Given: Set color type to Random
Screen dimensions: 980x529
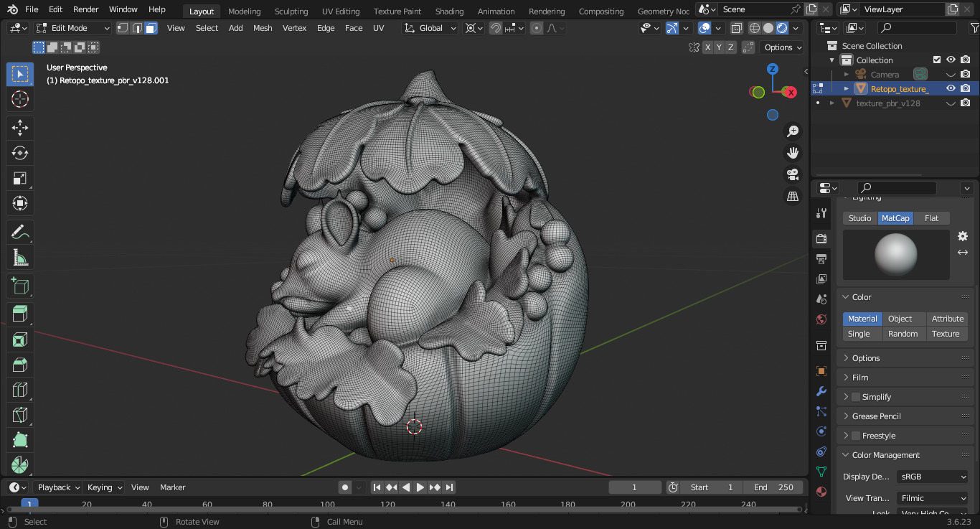Looking at the screenshot, I should pos(903,334).
